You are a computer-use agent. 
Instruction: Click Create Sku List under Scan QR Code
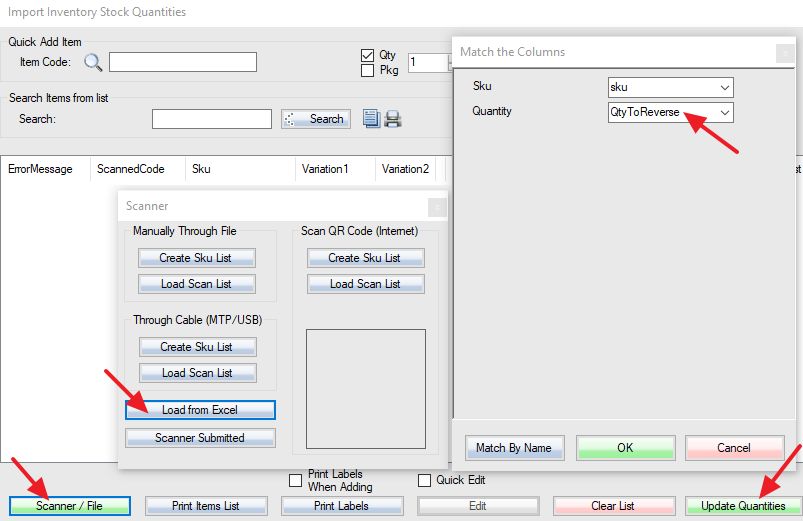tap(366, 258)
